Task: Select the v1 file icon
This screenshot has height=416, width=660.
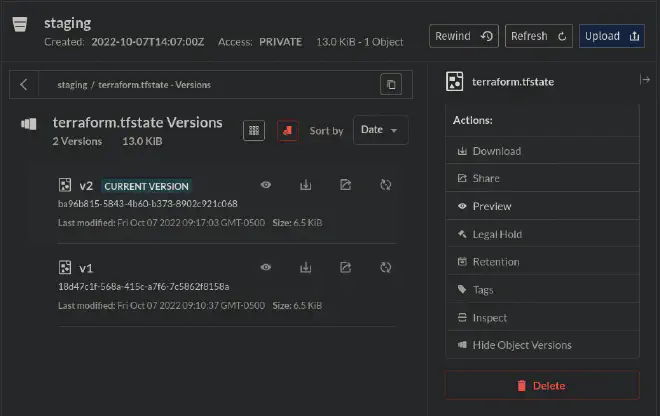Action: 65,267
